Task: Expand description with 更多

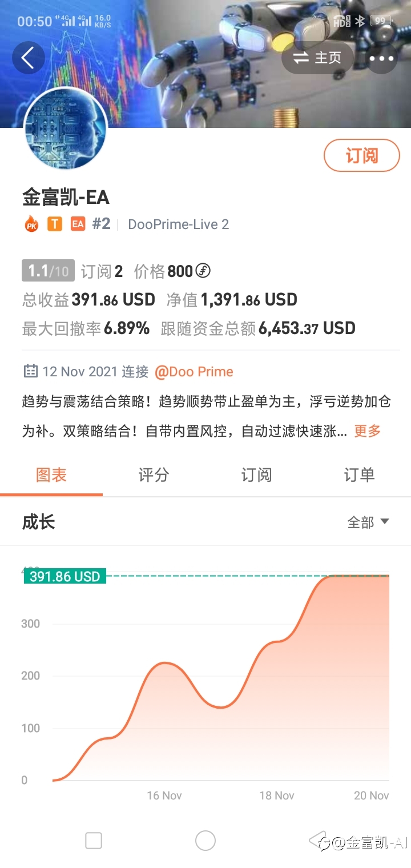Action: coord(368,431)
